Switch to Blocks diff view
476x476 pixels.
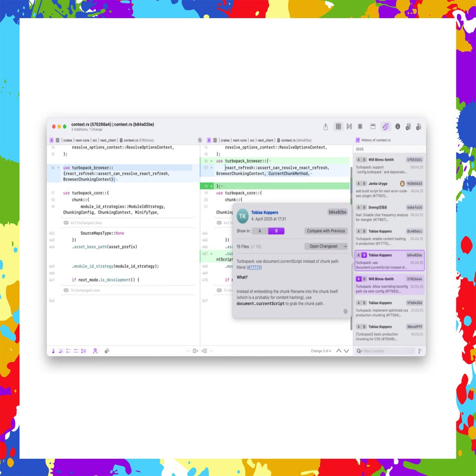tap(338, 126)
